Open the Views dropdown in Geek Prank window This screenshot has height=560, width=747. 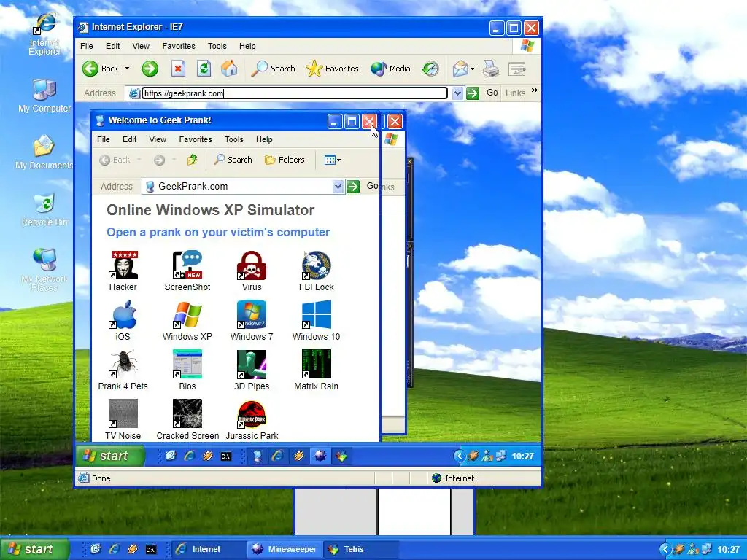(332, 160)
